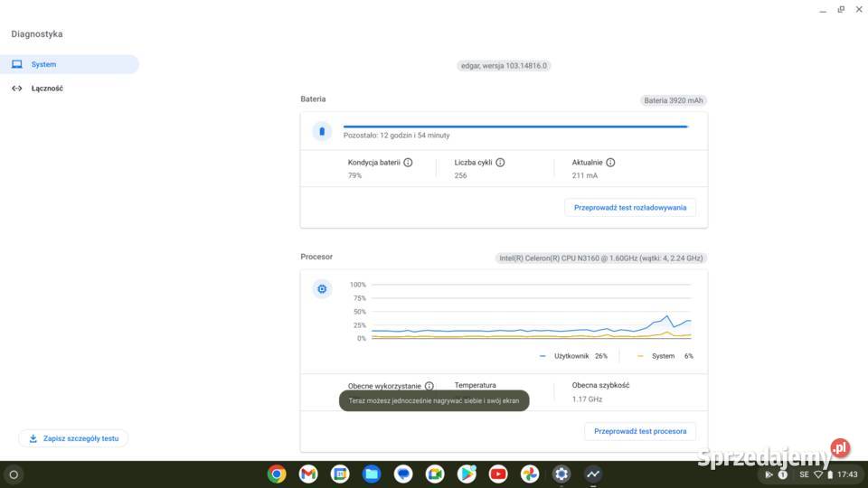Screen dimensions: 868x488
Task: Open Google Calendar from the shelf
Action: click(x=340, y=474)
